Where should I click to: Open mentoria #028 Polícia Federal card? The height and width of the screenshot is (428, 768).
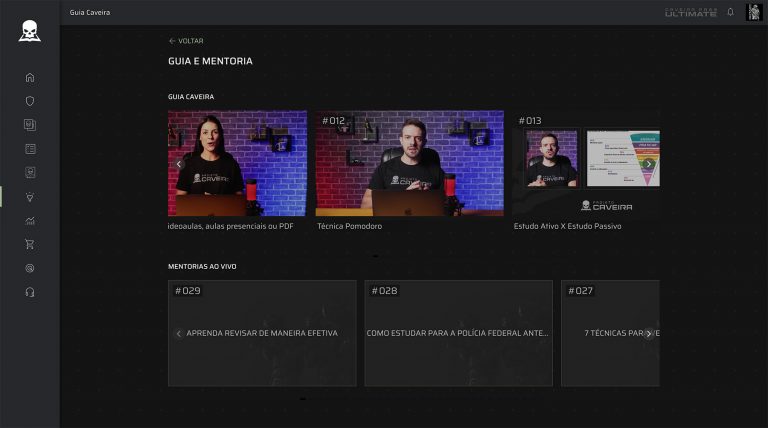pyautogui.click(x=458, y=333)
